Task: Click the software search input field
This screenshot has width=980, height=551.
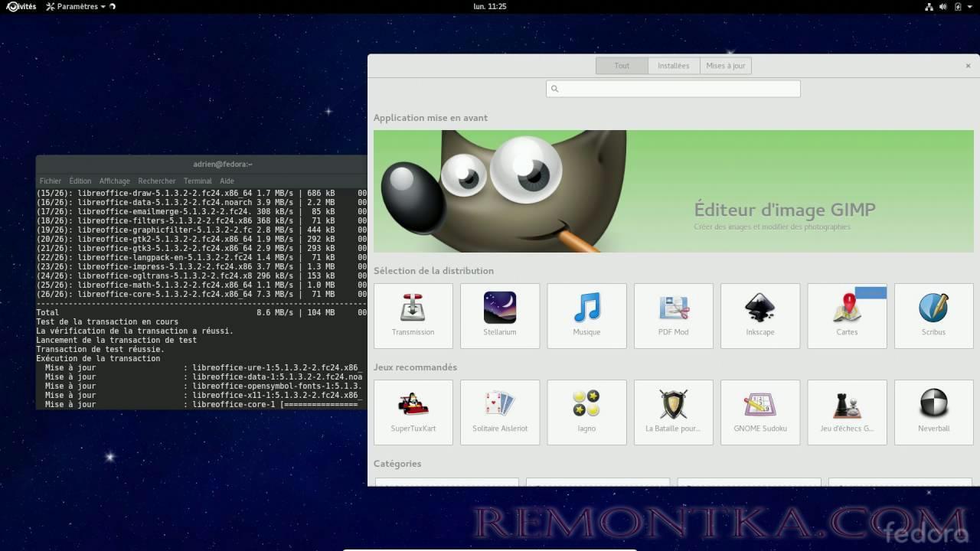Action: click(x=673, y=89)
